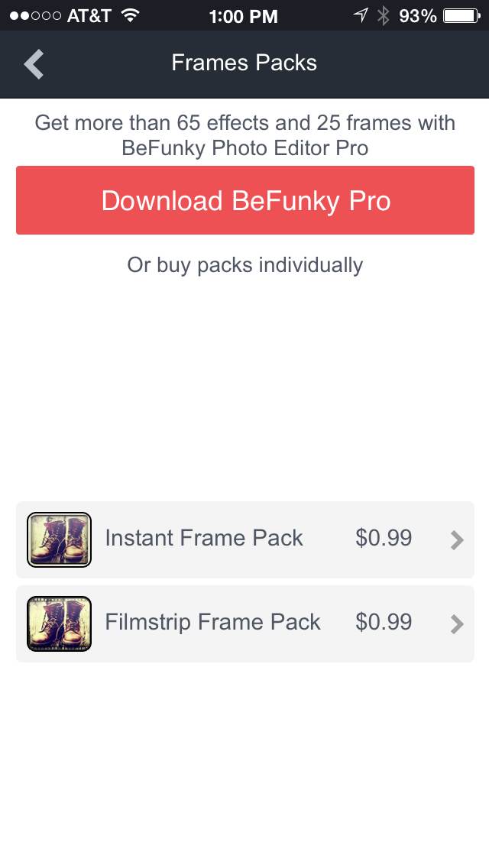The height and width of the screenshot is (868, 489).
Task: Tap the Frames Packs header title
Action: (x=244, y=63)
